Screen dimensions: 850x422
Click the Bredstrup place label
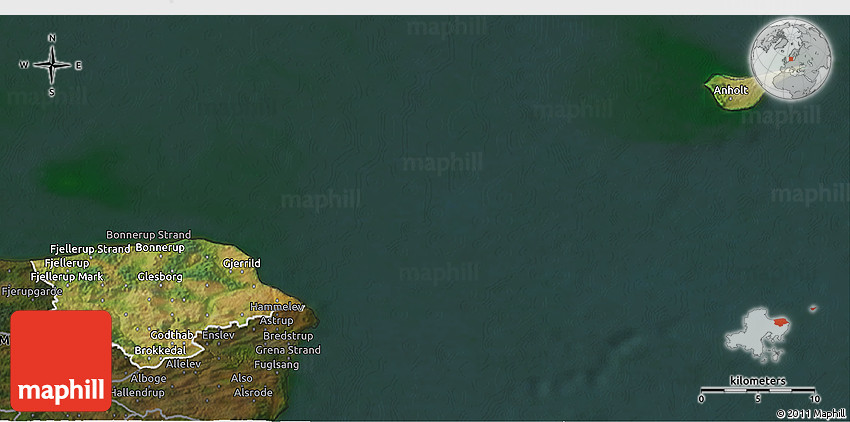(x=288, y=335)
